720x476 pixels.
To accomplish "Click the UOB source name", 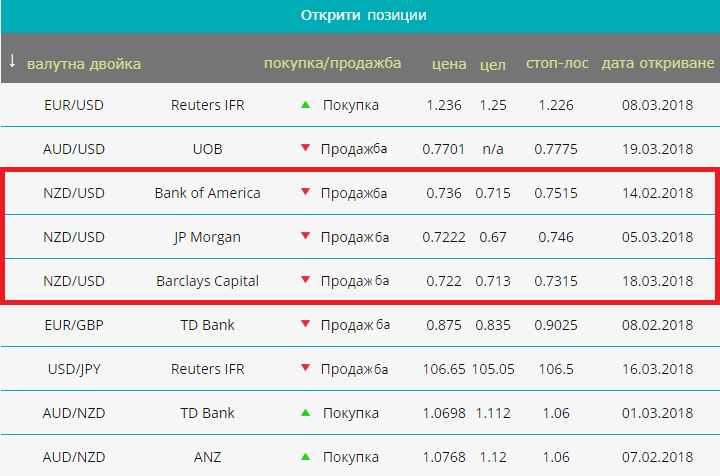I will coord(208,149).
